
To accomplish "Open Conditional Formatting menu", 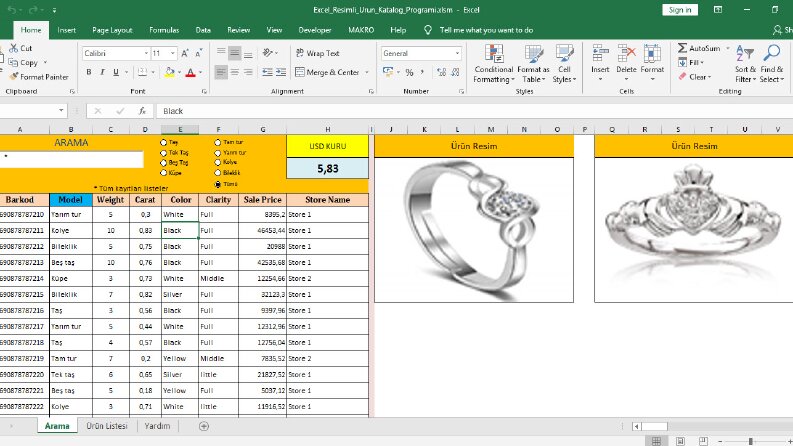I will coord(494,64).
